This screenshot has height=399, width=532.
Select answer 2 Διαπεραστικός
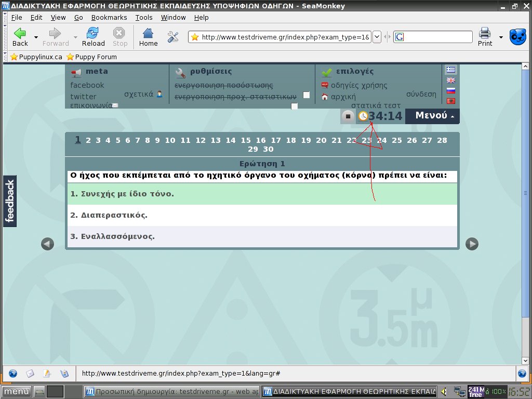tap(262, 215)
